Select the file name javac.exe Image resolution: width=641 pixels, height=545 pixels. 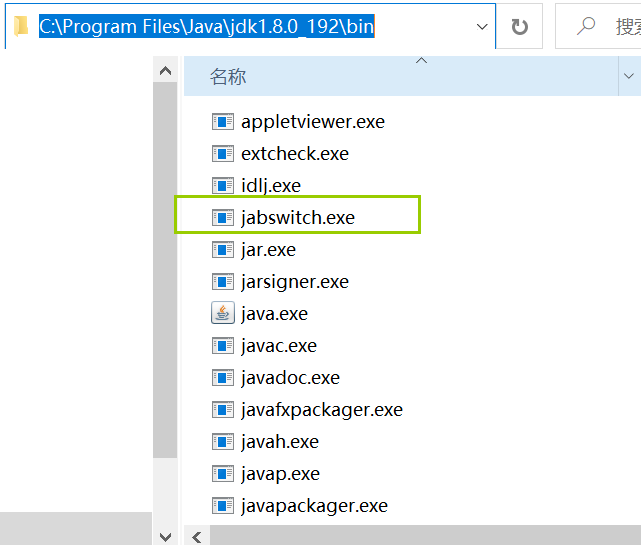[x=279, y=346]
